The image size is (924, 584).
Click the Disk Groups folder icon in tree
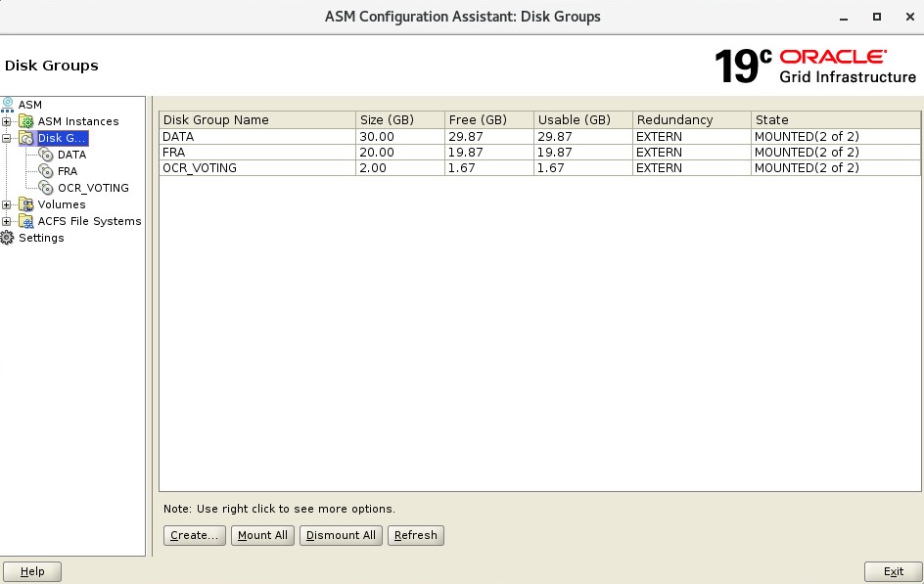(x=25, y=138)
